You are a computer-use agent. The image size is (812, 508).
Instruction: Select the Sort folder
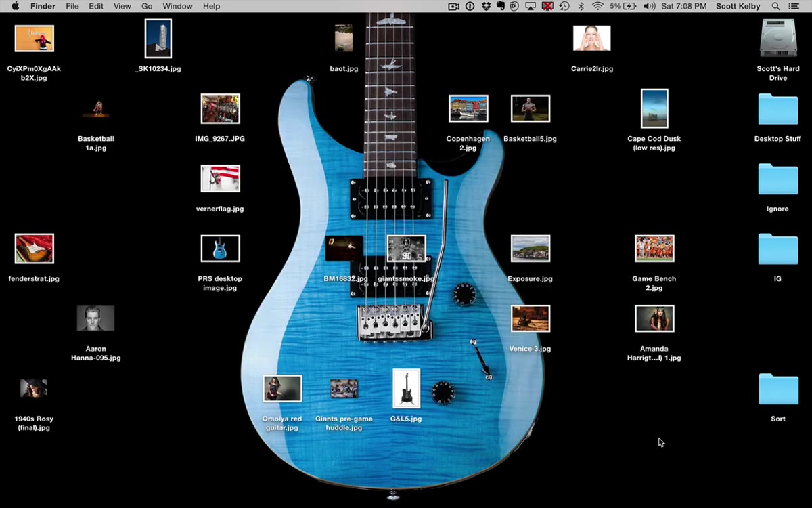778,389
